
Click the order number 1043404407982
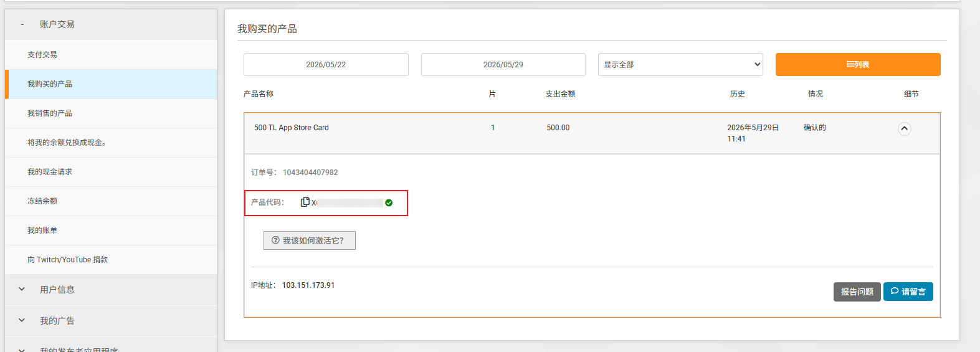point(310,173)
